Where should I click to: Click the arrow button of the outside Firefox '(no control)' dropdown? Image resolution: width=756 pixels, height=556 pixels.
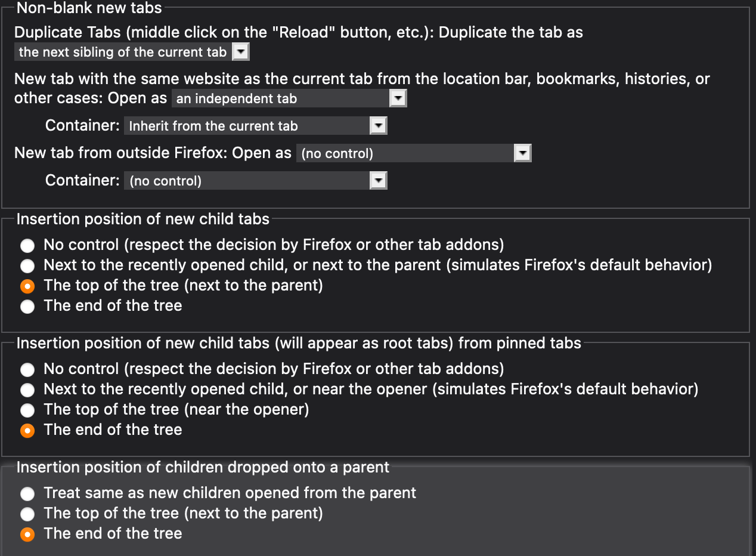[x=522, y=153]
